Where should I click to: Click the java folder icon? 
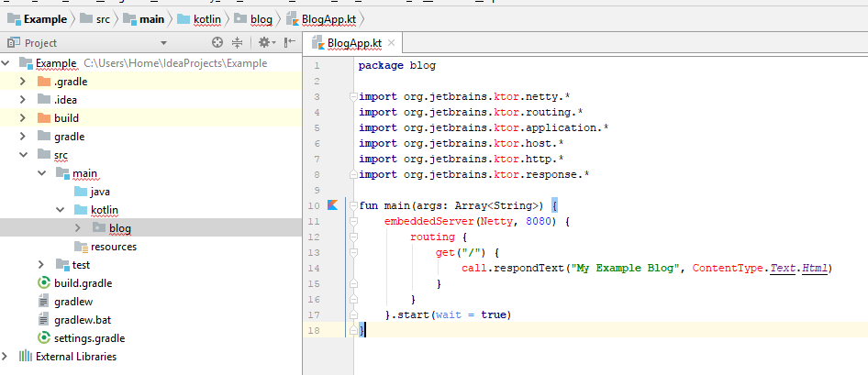(81, 192)
